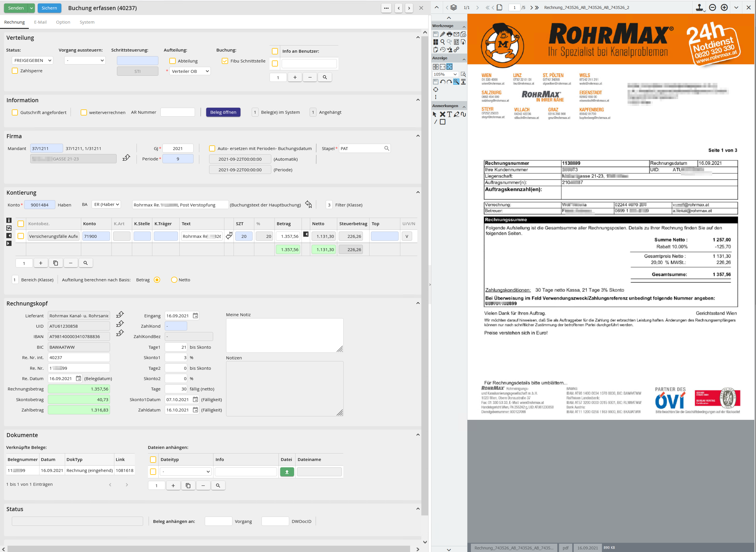Check Auto-ersetzen mit Perioden-Buchungsdatum
The width and height of the screenshot is (756, 552).
[x=212, y=148]
